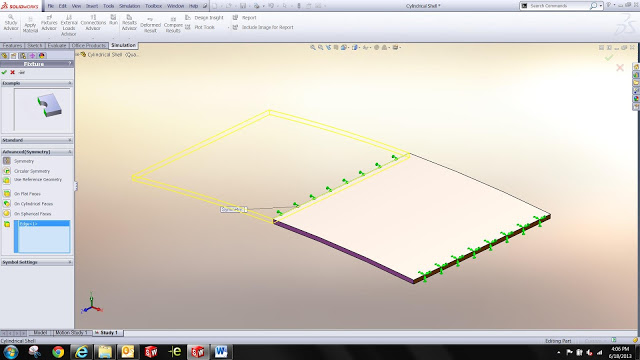Click the viewport red cancel X
640x360 pixels.
[620, 68]
